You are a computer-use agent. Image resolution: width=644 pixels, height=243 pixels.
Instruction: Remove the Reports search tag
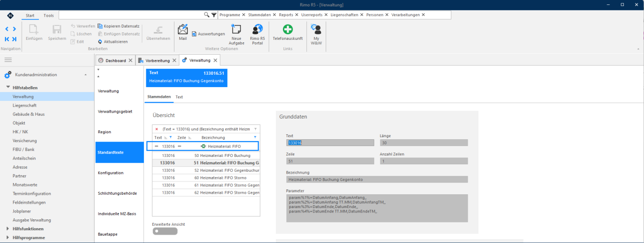[x=297, y=15]
